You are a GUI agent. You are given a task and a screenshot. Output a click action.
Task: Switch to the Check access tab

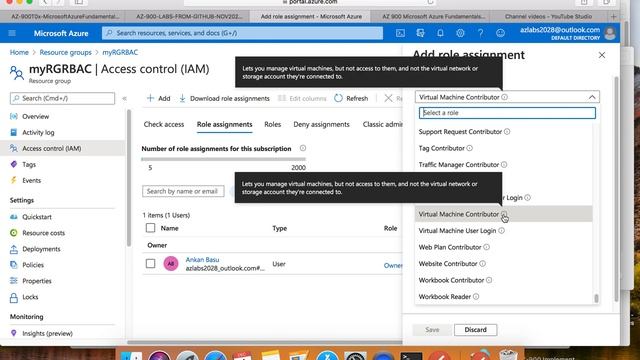(164, 124)
